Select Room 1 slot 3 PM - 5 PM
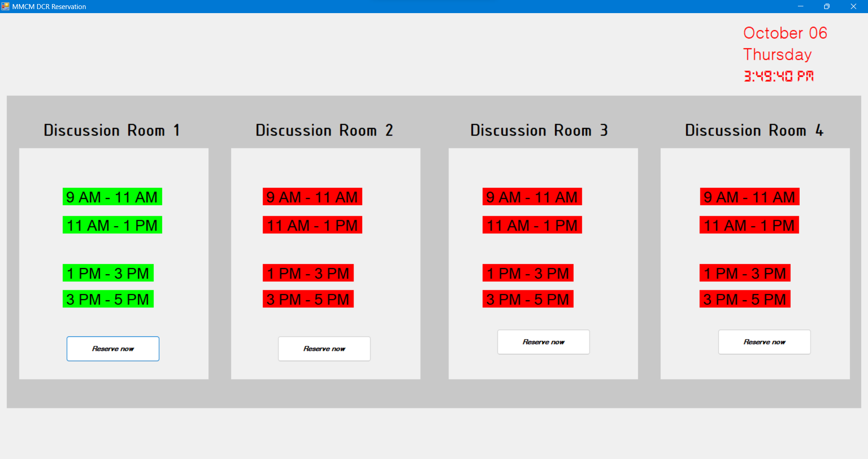 (x=108, y=299)
